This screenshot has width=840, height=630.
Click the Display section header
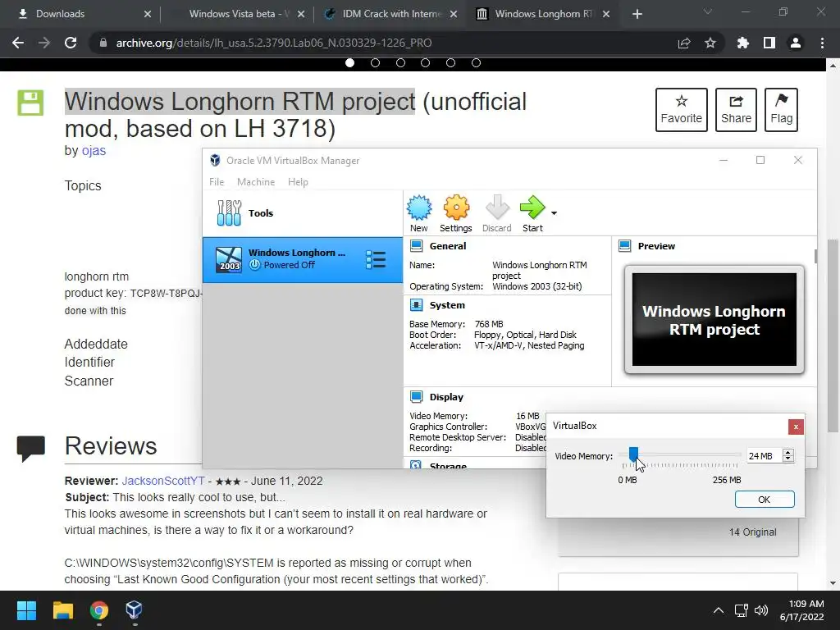point(446,397)
